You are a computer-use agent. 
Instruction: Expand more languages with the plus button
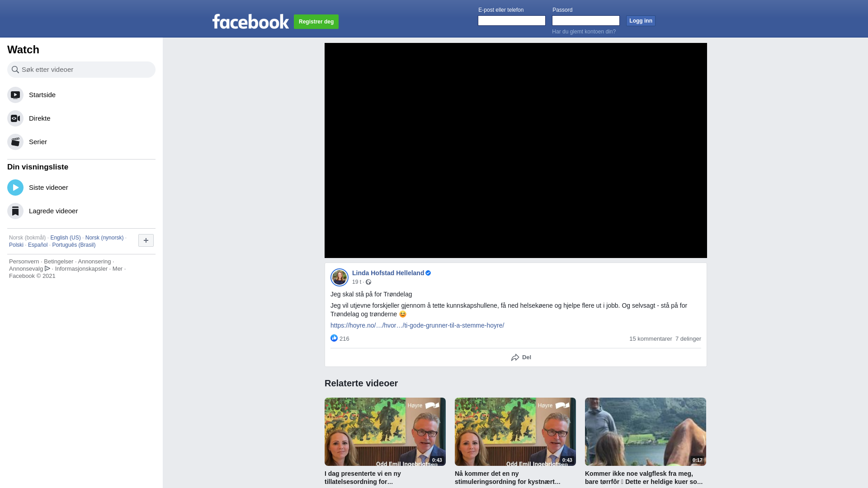(146, 240)
